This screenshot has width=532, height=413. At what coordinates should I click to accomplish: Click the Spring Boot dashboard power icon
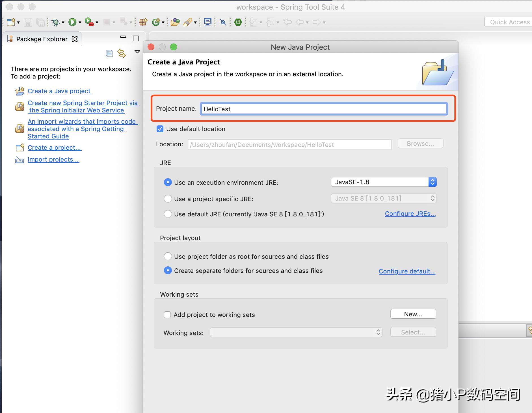[238, 22]
